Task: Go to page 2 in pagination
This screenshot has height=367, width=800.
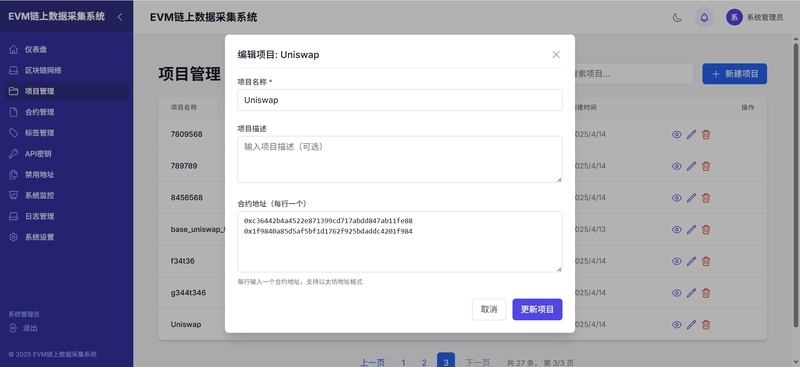Action: click(x=424, y=362)
